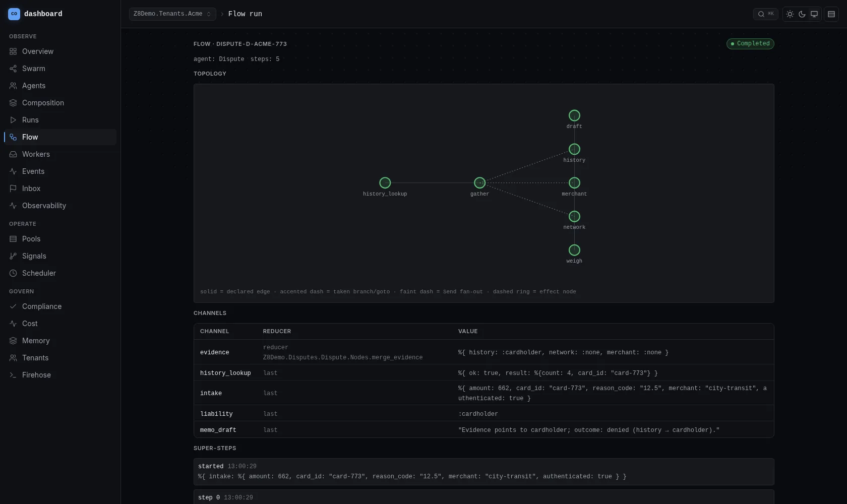Click the draft topology node

[x=574, y=115]
